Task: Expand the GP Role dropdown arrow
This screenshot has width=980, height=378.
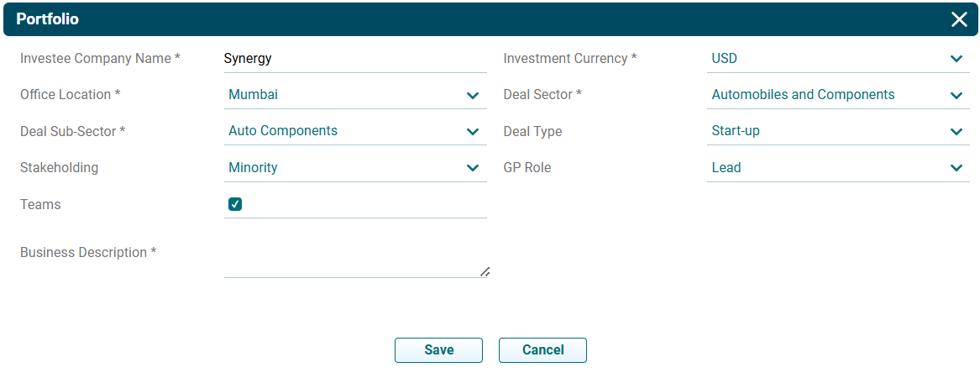Action: [x=956, y=168]
